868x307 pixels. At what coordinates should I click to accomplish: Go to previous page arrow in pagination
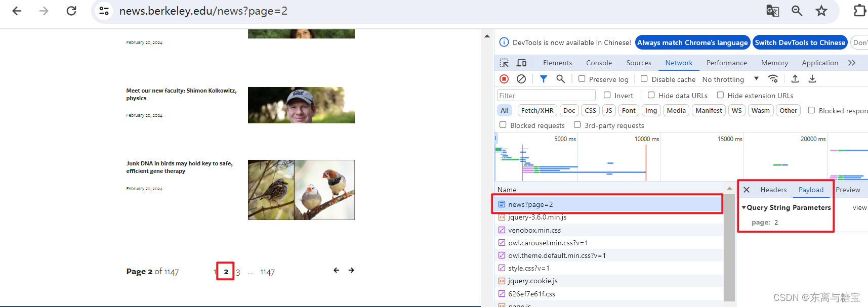coord(337,271)
